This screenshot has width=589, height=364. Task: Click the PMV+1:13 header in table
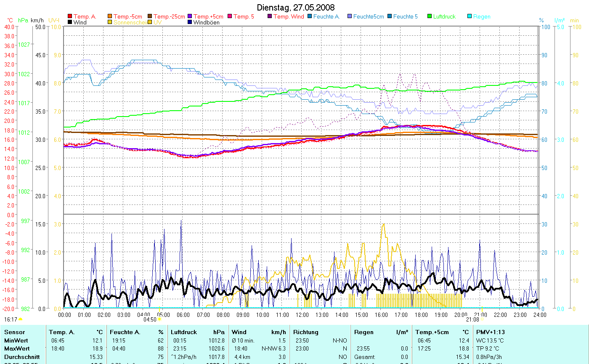click(490, 332)
